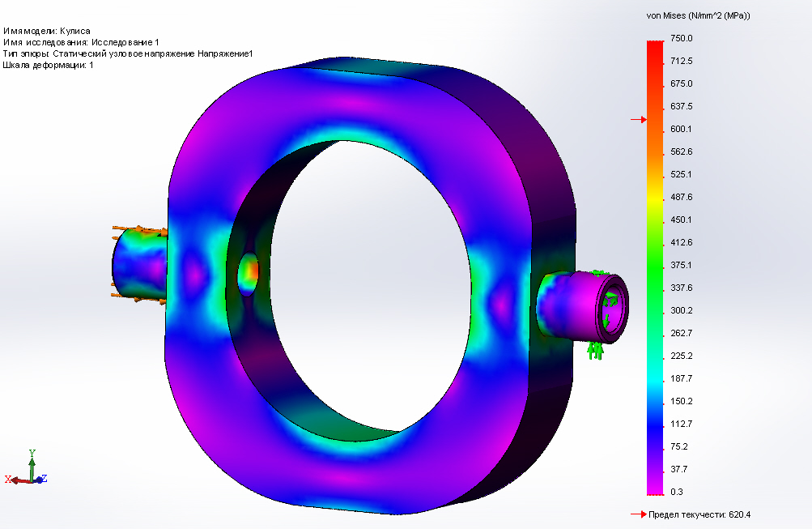Click the 450.1 legend value
Viewport: 812px width, 529px height.
(681, 220)
